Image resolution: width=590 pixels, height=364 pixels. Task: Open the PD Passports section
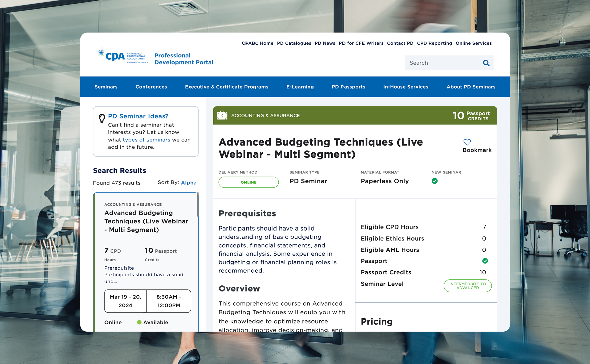click(x=348, y=87)
